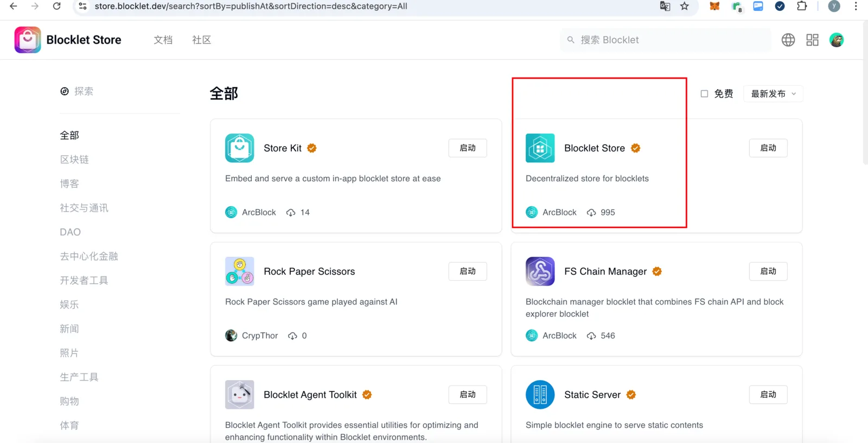This screenshot has width=868, height=443.
Task: Click the CrypThor author avatar
Action: click(231, 336)
